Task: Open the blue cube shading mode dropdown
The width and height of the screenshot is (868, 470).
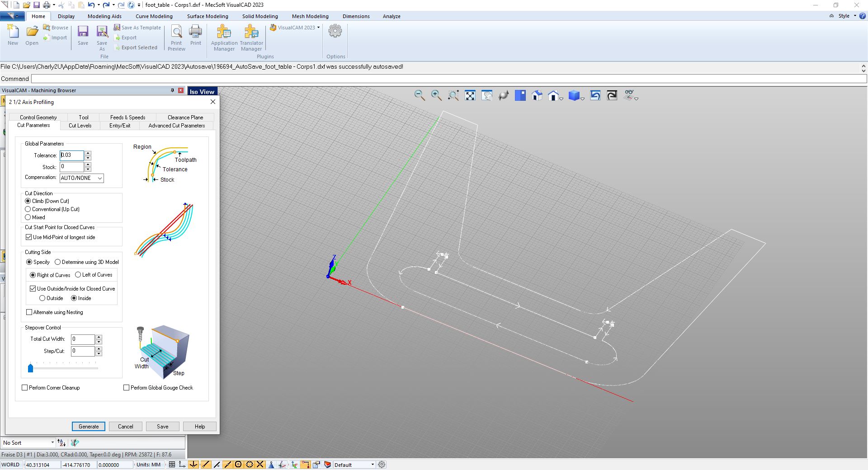Action: pyautogui.click(x=582, y=98)
